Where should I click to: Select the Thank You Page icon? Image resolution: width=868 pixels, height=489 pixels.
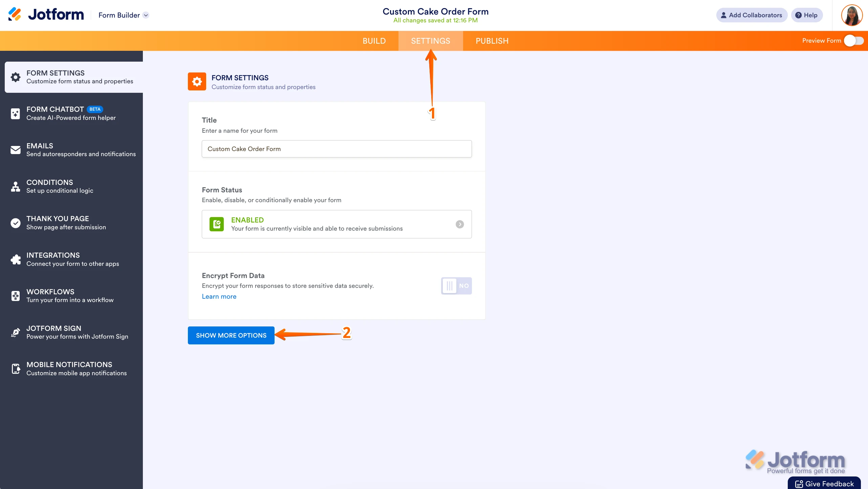(16, 223)
